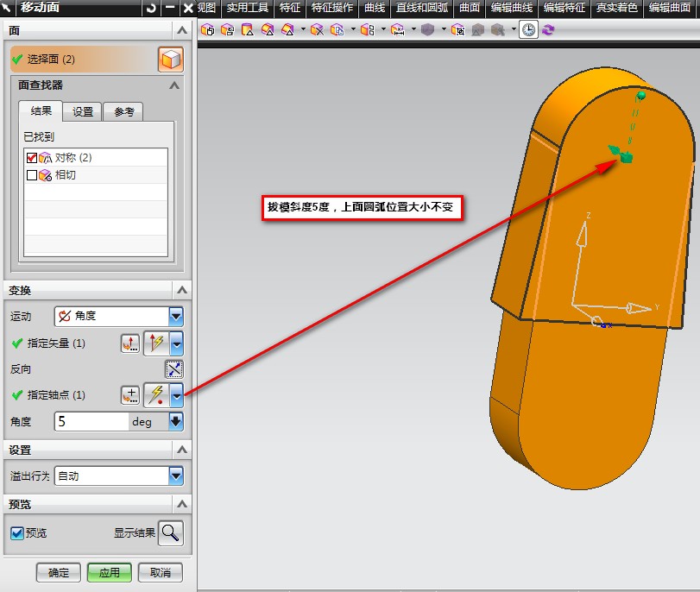Open the 曲面 toolbar tab

pyautogui.click(x=470, y=8)
